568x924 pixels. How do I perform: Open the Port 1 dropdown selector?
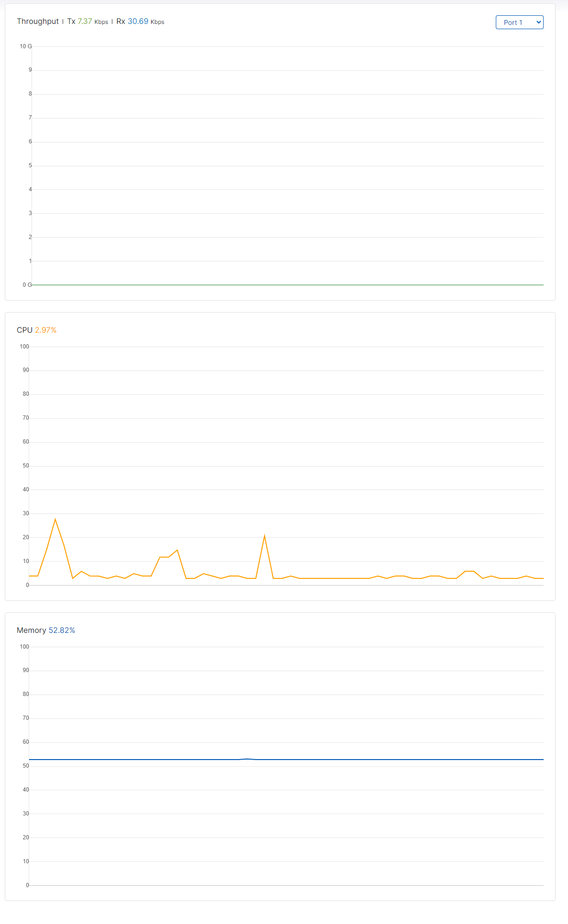(x=519, y=22)
